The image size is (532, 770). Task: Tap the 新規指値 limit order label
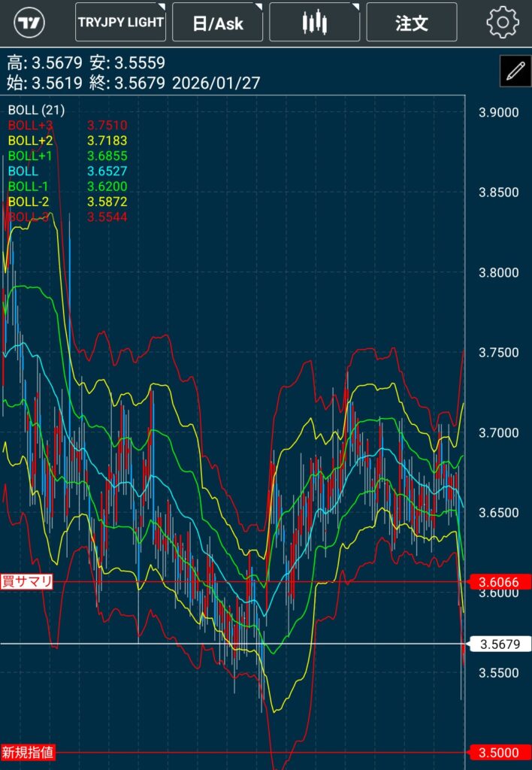[x=28, y=752]
